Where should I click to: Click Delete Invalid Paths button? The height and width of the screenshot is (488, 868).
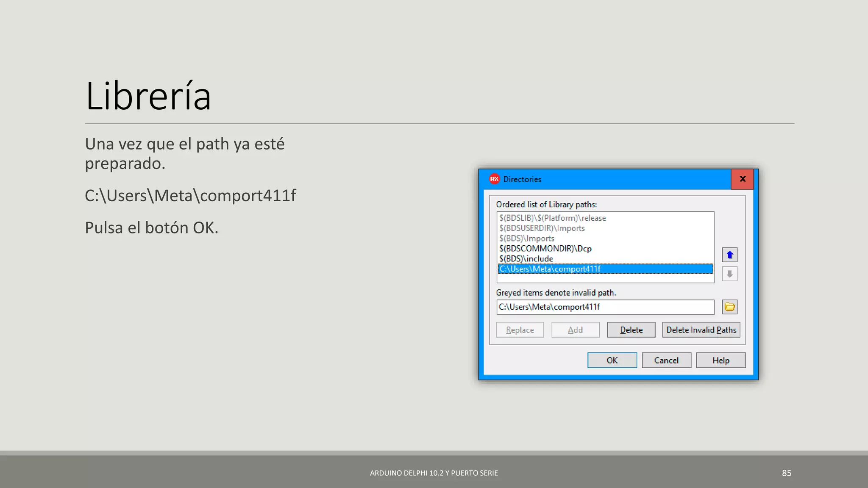point(701,330)
